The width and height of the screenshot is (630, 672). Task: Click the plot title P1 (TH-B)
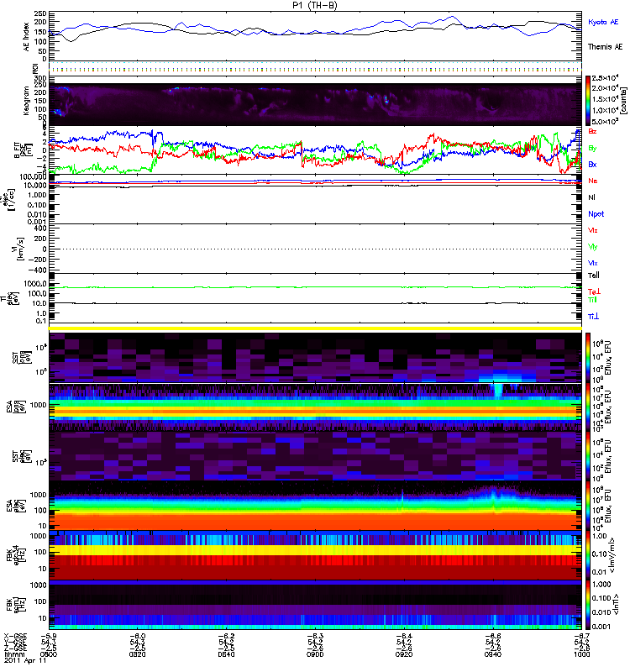pyautogui.click(x=314, y=5)
